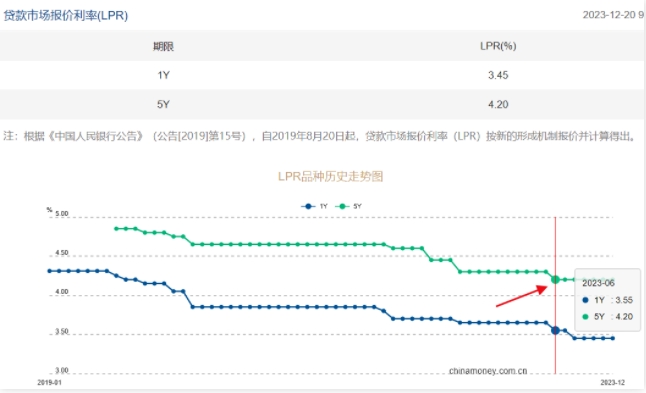Click the first green 5Y data point

click(x=116, y=229)
